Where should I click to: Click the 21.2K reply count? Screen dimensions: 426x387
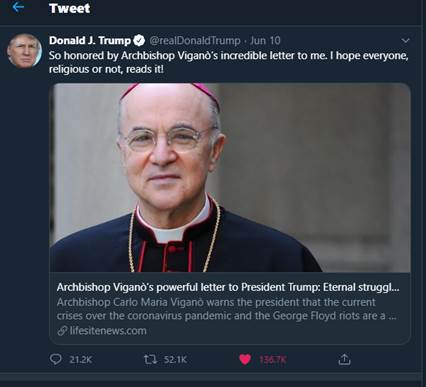pos(81,360)
